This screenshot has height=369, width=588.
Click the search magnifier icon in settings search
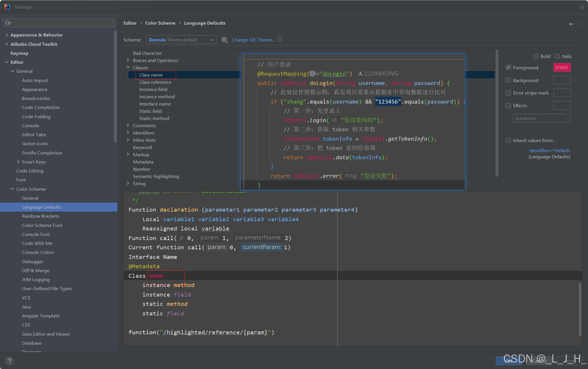pos(8,23)
